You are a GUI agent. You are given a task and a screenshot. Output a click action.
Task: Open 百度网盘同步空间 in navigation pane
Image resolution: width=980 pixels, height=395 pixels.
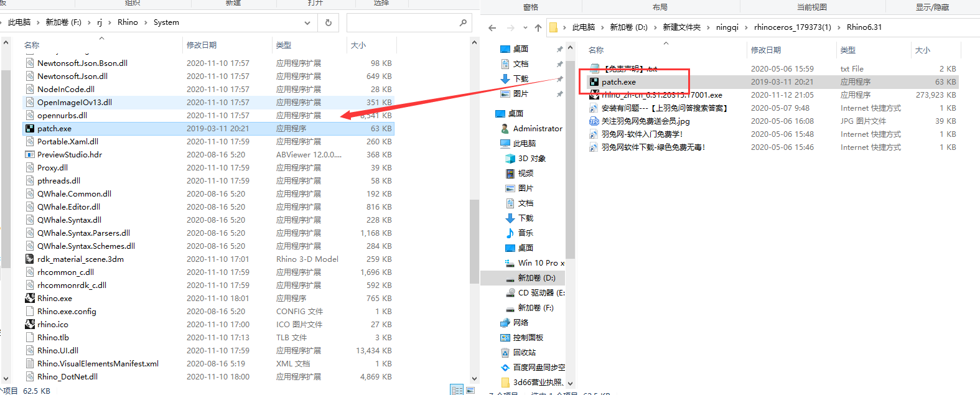click(533, 367)
